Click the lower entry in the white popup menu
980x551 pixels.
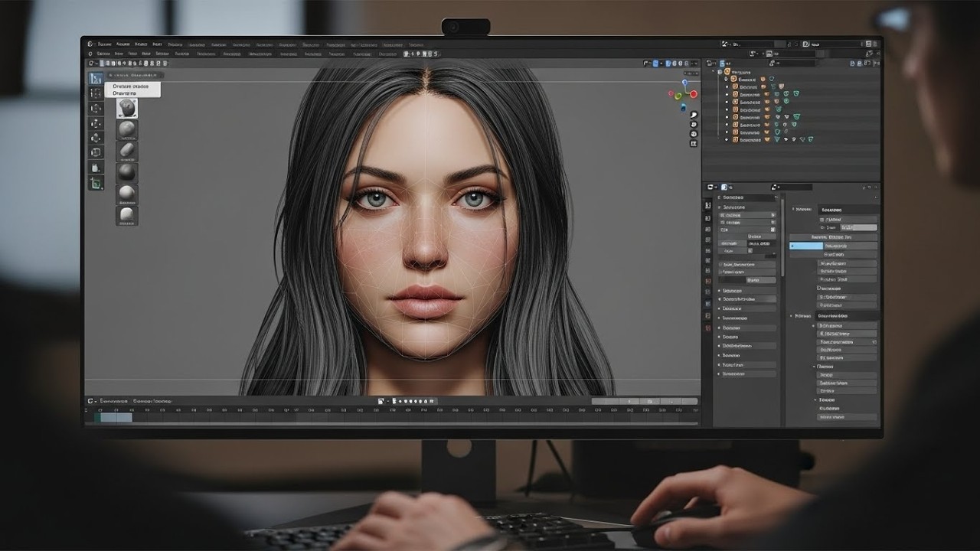[x=125, y=93]
